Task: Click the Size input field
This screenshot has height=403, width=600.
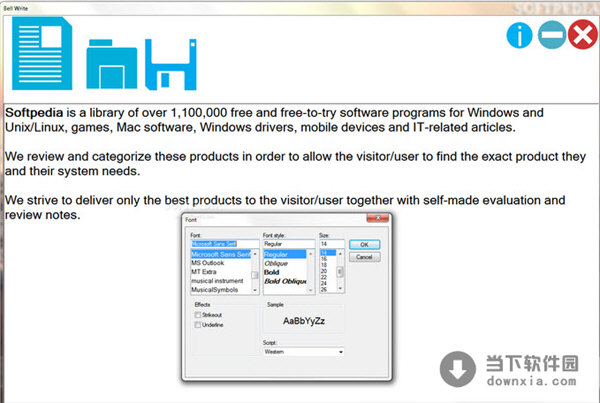Action: coord(332,244)
